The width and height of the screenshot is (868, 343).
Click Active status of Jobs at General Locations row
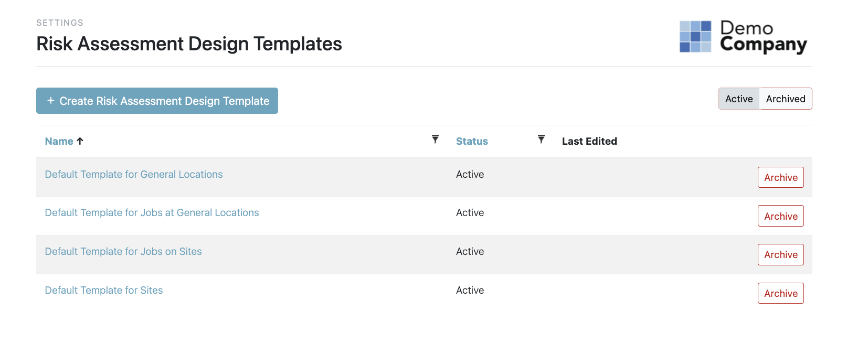click(470, 212)
